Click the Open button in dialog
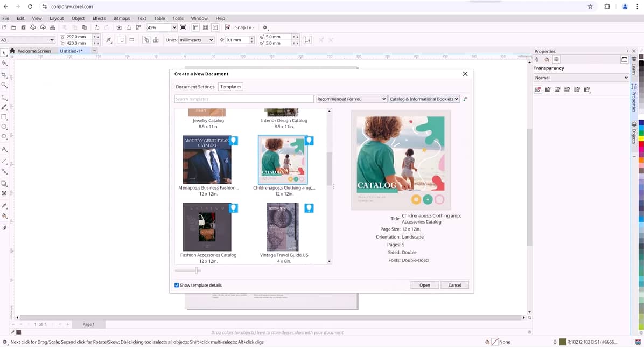 point(424,285)
